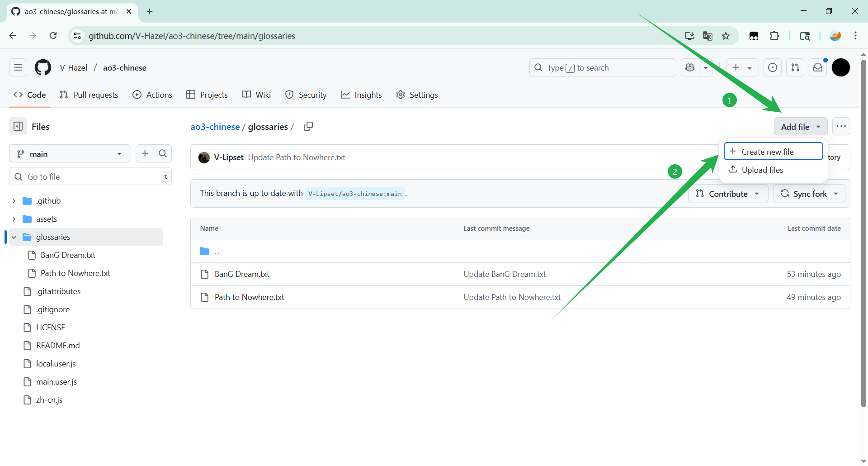Image resolution: width=868 pixels, height=466 pixels.
Task: Open the issues icon in header
Action: [x=773, y=68]
